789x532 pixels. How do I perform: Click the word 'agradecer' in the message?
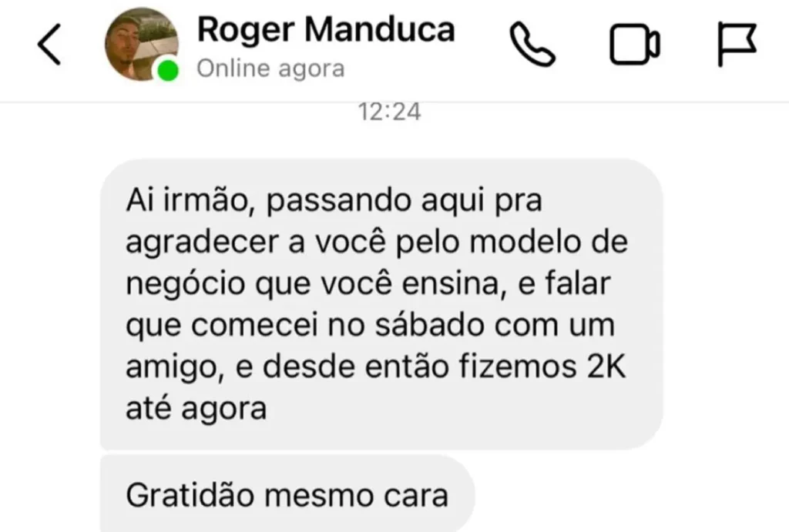point(203,243)
